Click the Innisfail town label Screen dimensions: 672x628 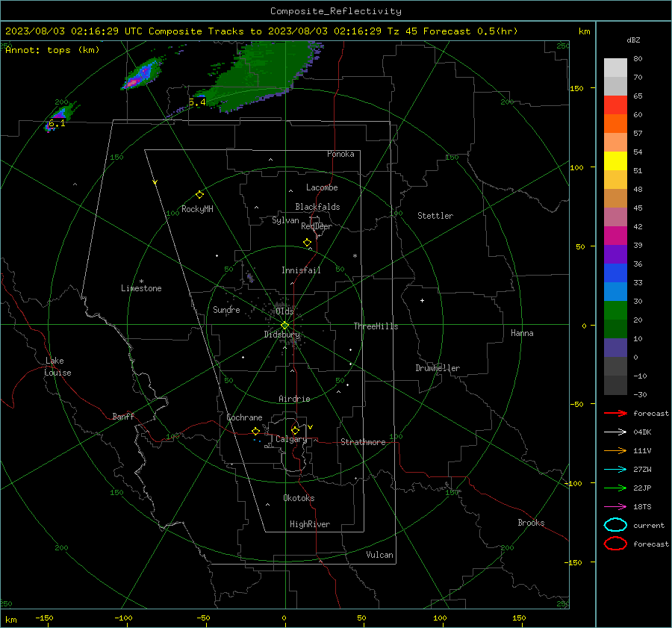[301, 270]
